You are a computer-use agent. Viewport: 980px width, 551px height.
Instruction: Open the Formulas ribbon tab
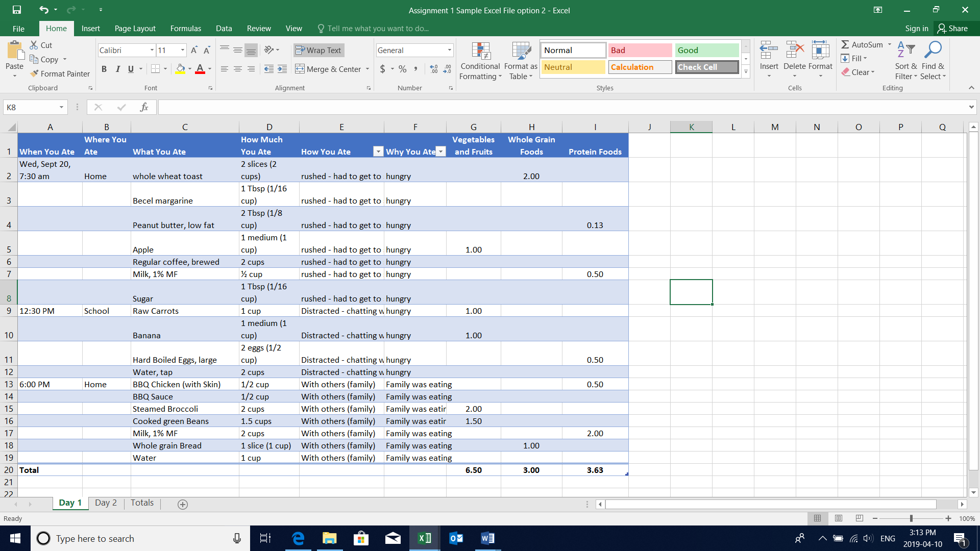point(185,28)
